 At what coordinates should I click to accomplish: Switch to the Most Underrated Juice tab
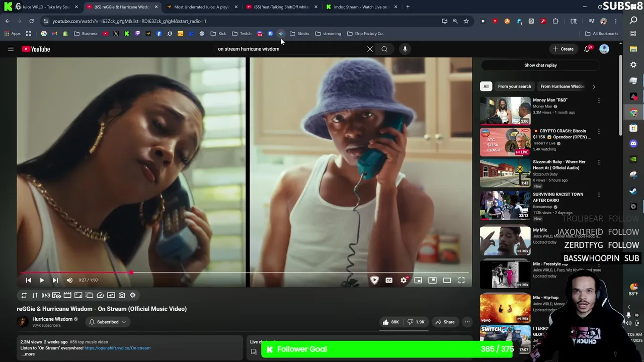(x=201, y=7)
